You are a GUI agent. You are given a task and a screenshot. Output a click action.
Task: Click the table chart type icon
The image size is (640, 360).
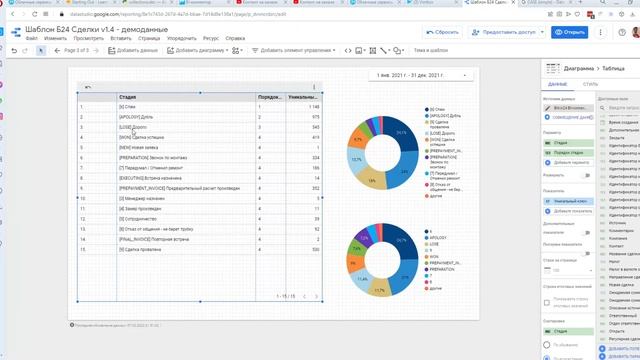click(x=553, y=69)
